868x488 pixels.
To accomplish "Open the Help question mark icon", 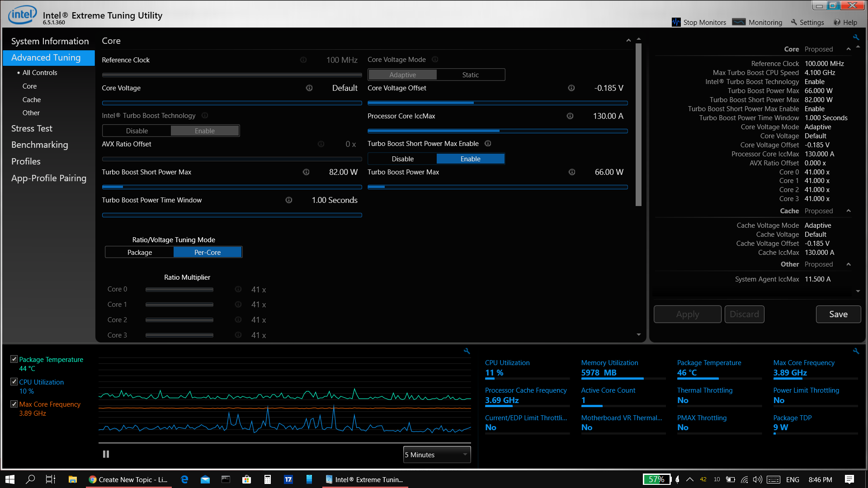I will 837,22.
